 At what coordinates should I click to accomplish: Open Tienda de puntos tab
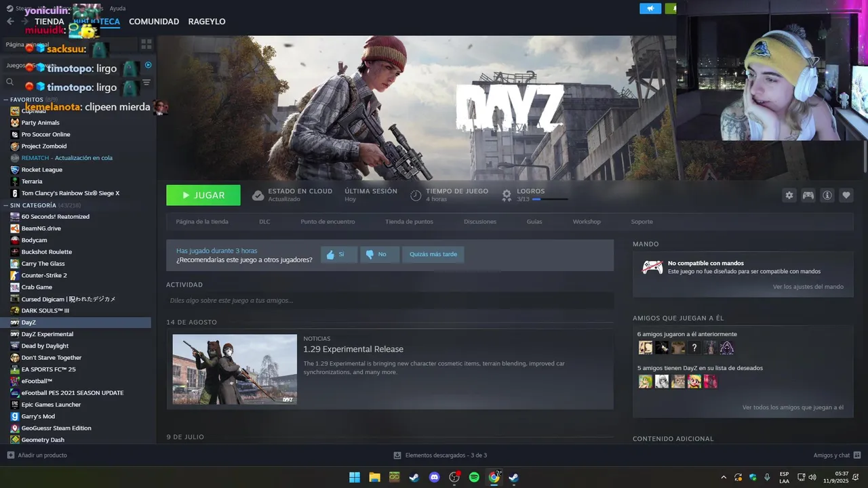409,222
